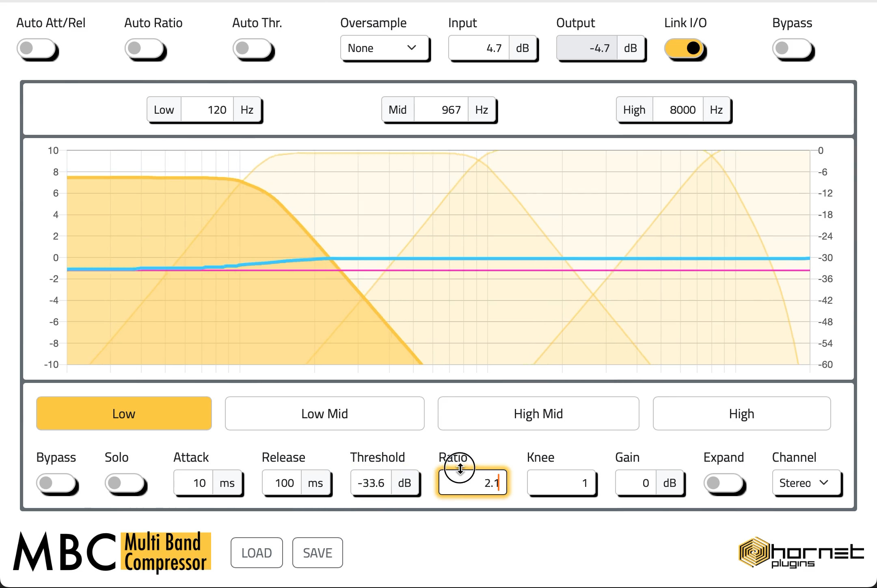
Task: Click the LOAD preset button
Action: pos(257,553)
